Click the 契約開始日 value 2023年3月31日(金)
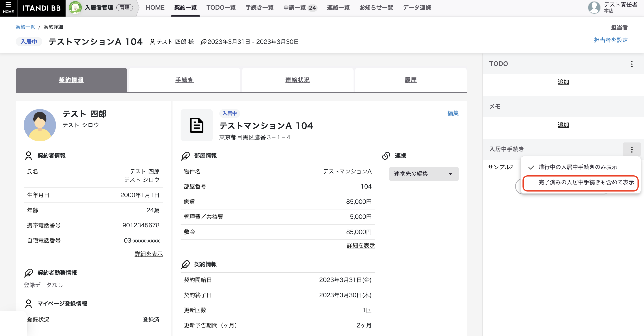The image size is (644, 336). pos(345,280)
